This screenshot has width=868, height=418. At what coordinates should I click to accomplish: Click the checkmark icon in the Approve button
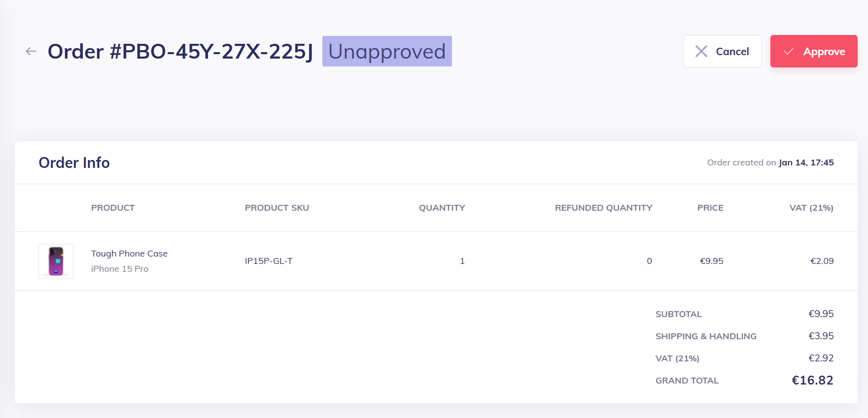pyautogui.click(x=789, y=51)
